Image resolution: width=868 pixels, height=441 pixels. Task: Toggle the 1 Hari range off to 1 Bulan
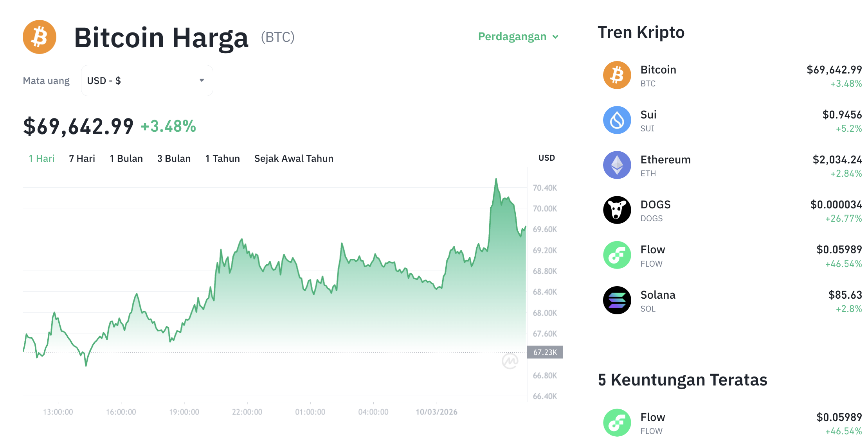126,158
